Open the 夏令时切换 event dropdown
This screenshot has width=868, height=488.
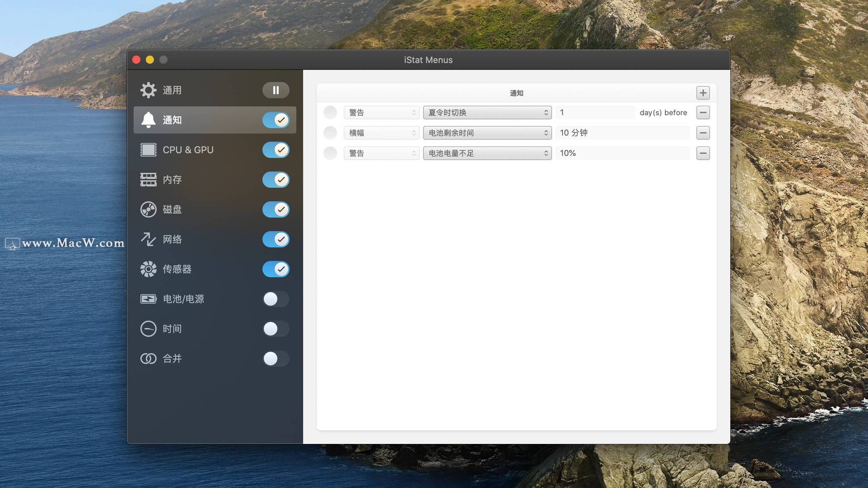click(x=487, y=113)
